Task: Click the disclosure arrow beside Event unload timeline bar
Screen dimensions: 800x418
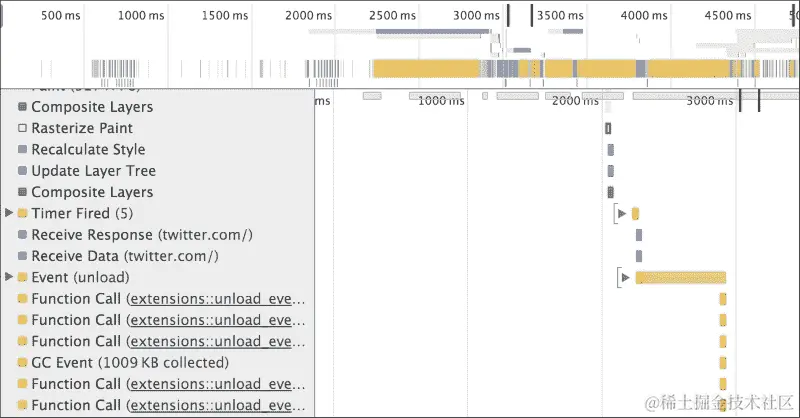Action: pyautogui.click(x=626, y=278)
